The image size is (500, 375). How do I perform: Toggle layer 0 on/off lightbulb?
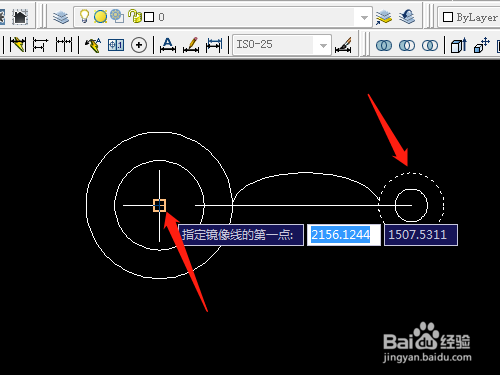(x=84, y=16)
